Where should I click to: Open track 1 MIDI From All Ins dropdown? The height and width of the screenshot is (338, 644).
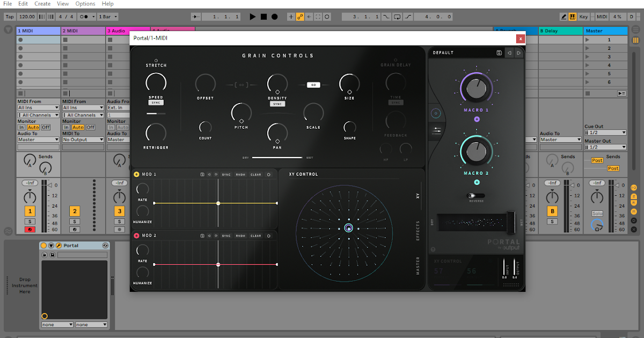click(x=38, y=108)
